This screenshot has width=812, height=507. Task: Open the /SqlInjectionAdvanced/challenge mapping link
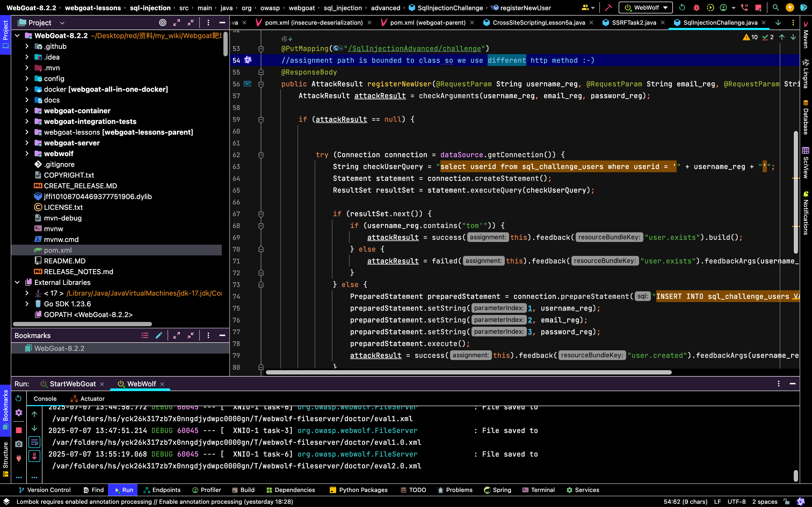click(x=414, y=49)
